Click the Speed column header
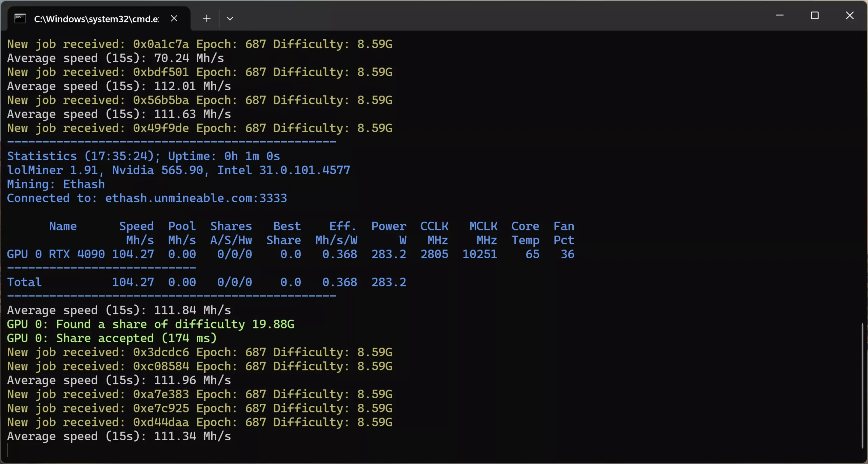 (136, 226)
